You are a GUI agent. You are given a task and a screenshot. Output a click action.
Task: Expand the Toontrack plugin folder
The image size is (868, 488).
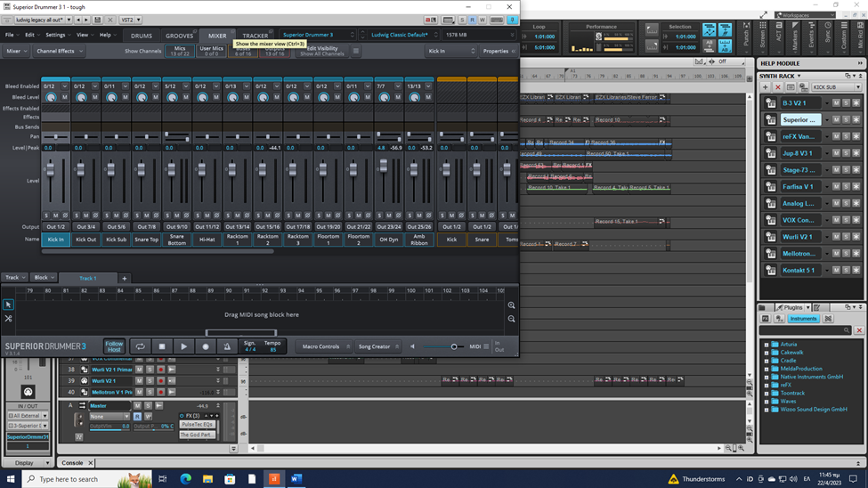coord(767,394)
